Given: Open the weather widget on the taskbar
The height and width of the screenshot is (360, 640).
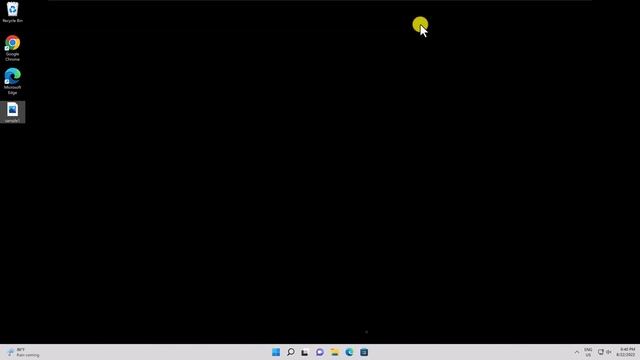Looking at the screenshot, I should point(24,352).
